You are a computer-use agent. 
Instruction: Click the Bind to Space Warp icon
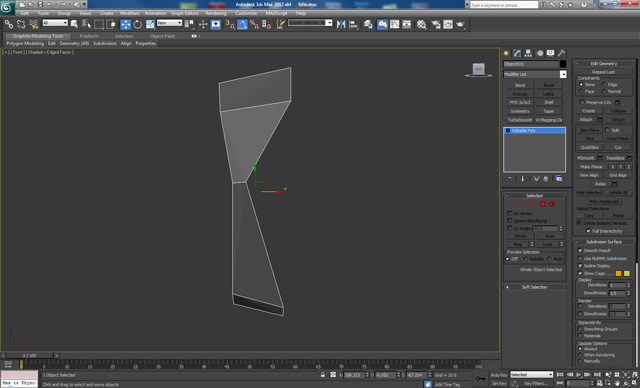coord(33,24)
